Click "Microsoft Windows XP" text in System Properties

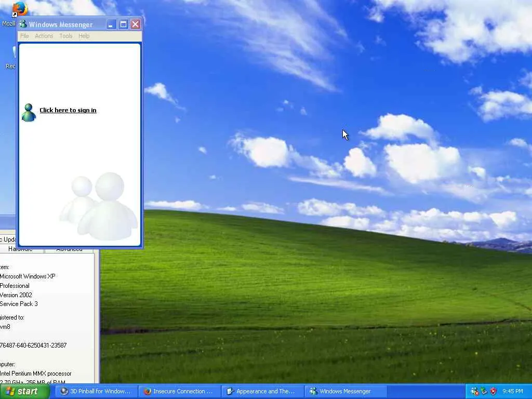(28, 276)
